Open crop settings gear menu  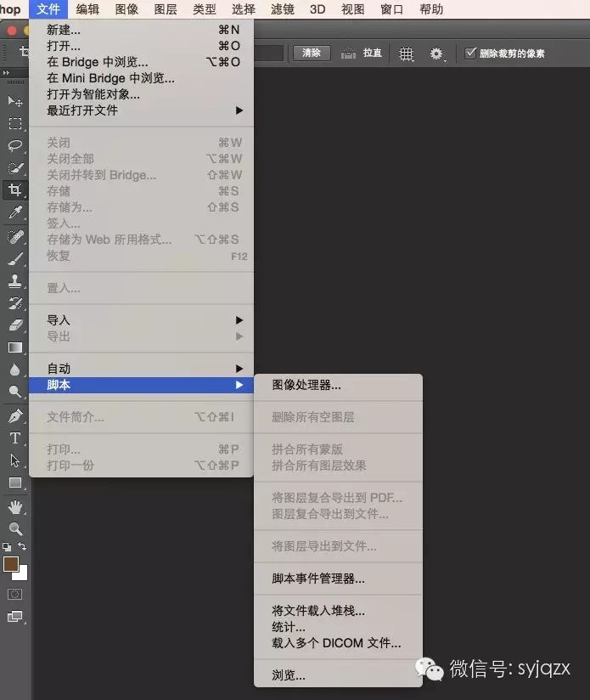pyautogui.click(x=436, y=54)
